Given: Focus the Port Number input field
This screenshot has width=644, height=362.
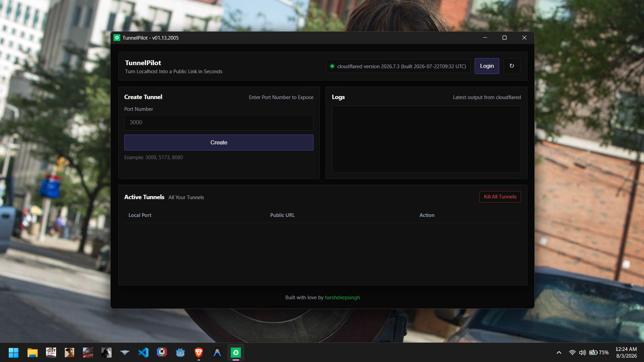Looking at the screenshot, I should tap(219, 123).
